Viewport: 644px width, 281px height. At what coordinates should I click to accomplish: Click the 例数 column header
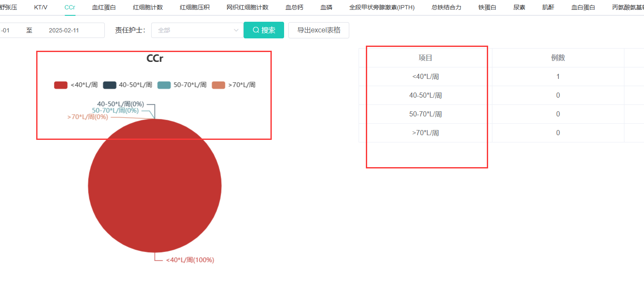tap(558, 58)
